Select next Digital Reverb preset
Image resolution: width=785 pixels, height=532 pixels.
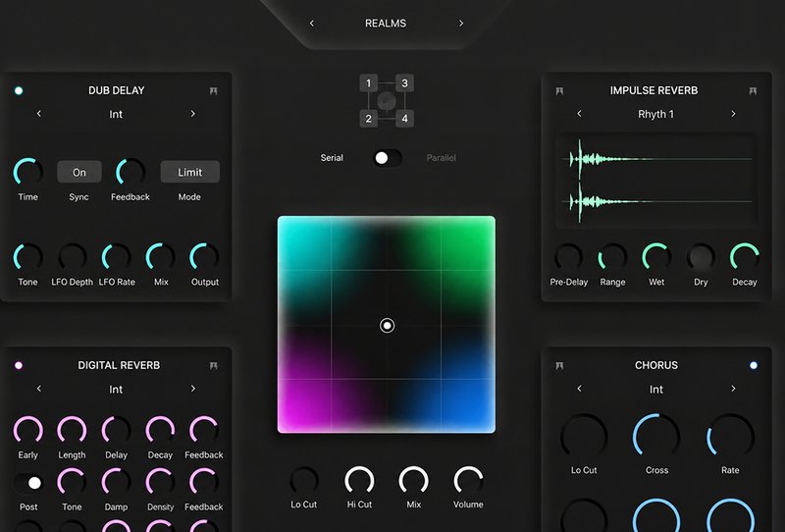(192, 389)
